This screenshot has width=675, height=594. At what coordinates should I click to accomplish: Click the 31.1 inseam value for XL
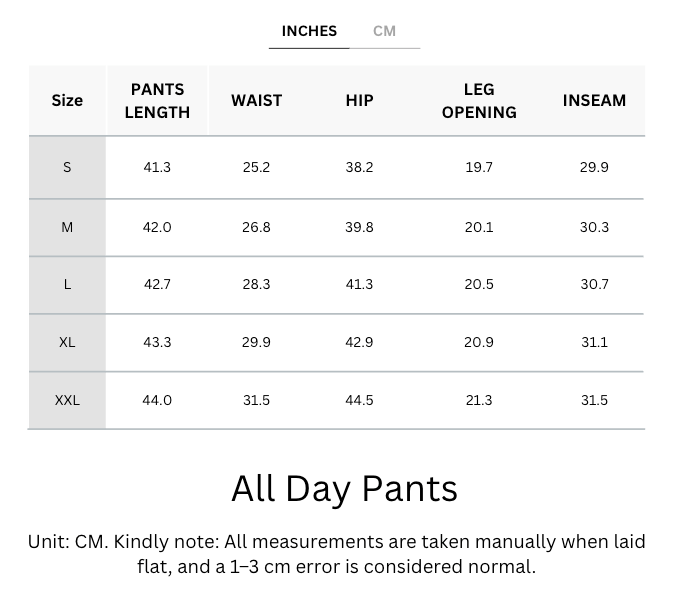tap(594, 342)
